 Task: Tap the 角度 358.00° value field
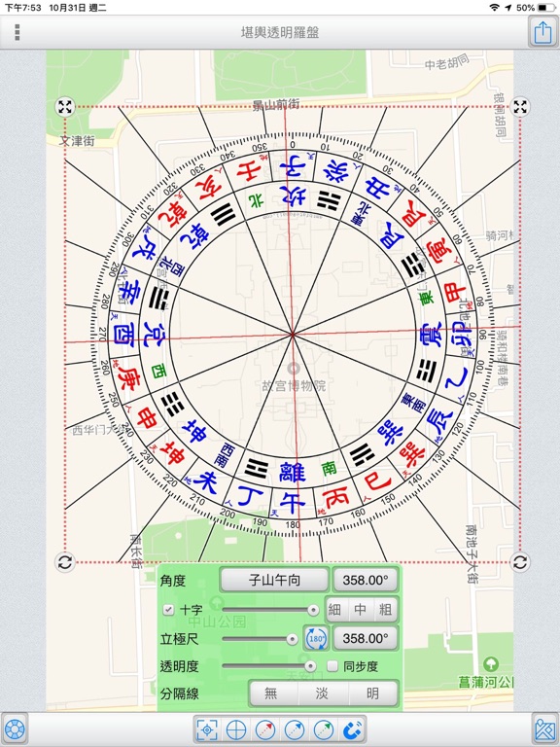366,580
